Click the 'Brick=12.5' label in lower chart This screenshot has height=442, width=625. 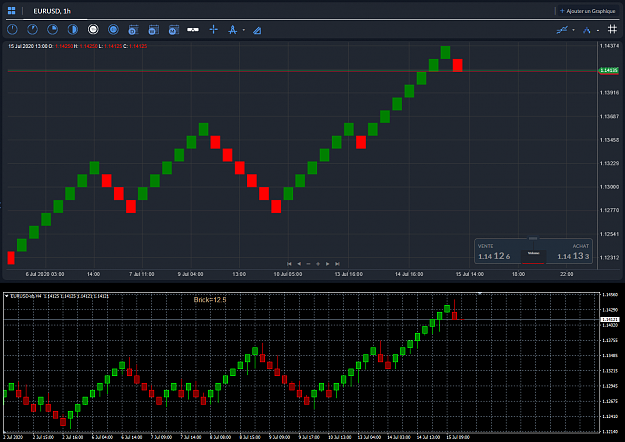210,300
